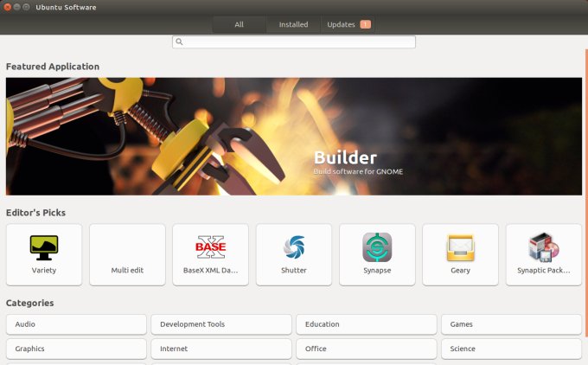The height and width of the screenshot is (365, 588).
Task: Open the Office category
Action: [367, 349]
